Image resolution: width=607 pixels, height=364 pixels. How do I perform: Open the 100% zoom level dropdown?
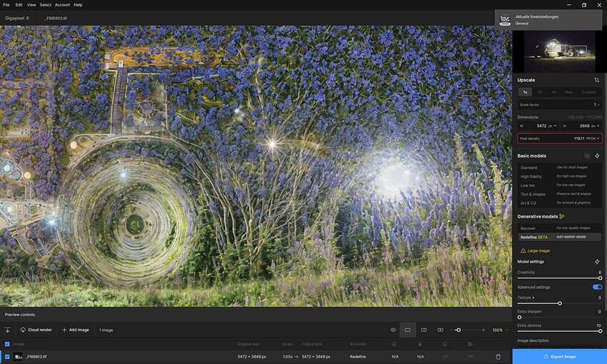tap(500, 330)
